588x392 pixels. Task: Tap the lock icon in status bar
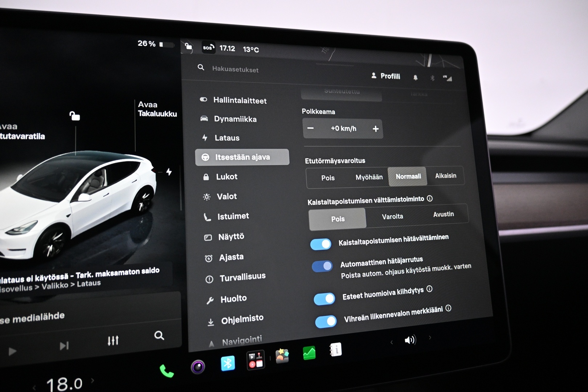click(x=188, y=46)
